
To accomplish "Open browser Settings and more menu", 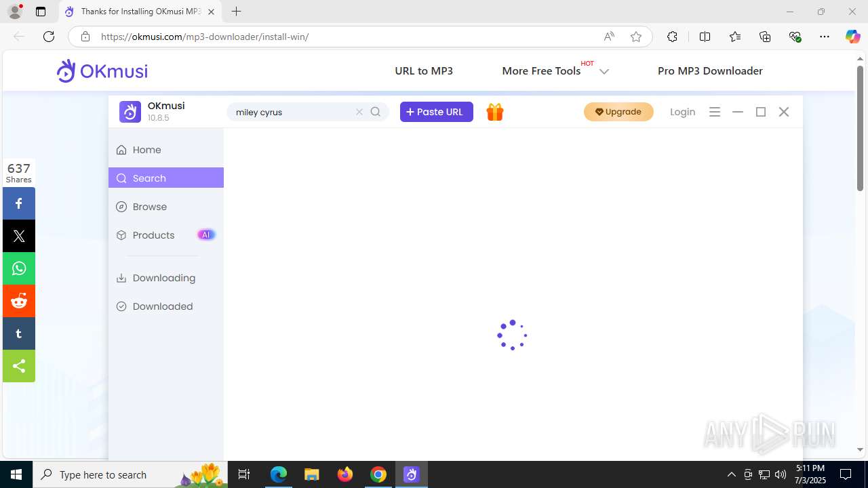I will (x=825, y=37).
